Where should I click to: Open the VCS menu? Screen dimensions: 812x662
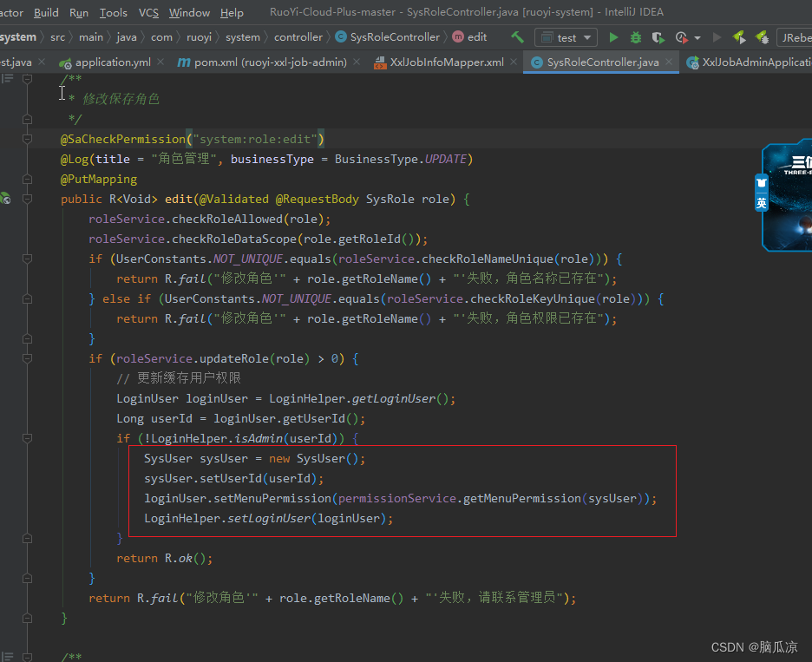(148, 12)
